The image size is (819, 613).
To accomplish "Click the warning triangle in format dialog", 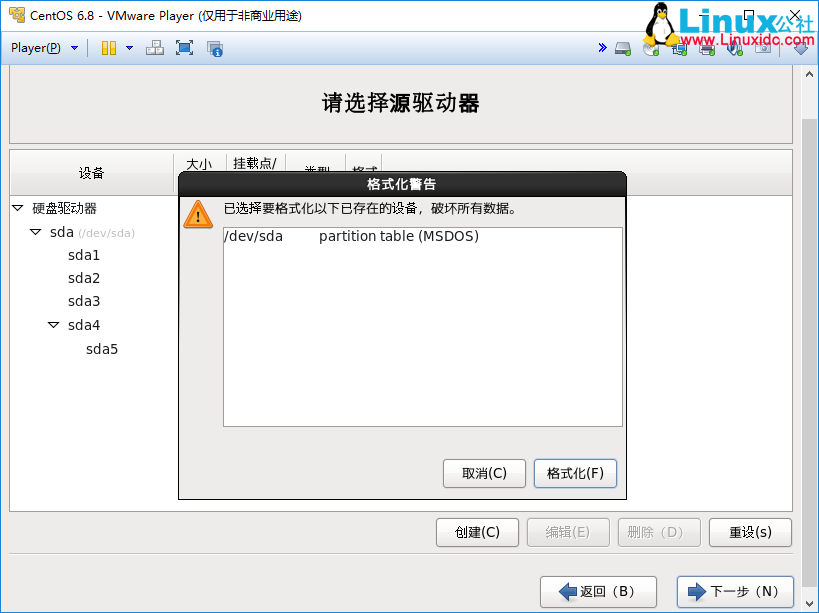I will pyautogui.click(x=198, y=214).
